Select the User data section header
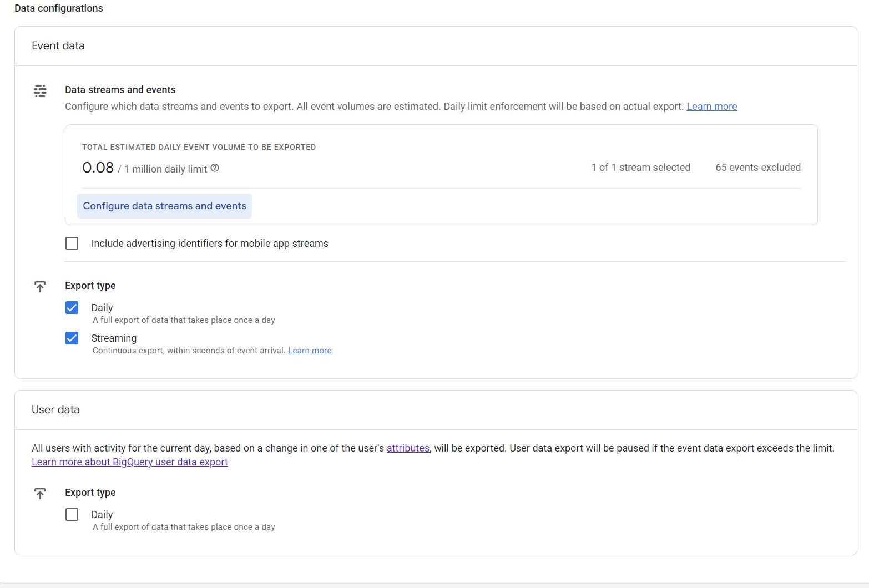 55,409
